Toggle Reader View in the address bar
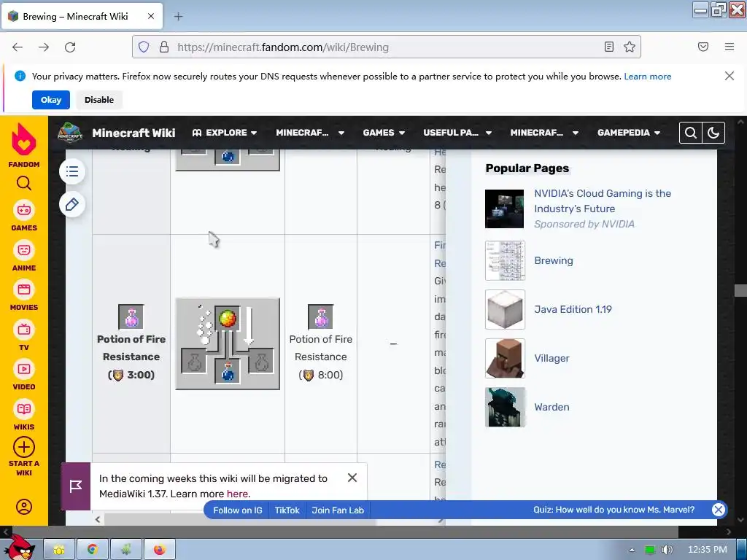The height and width of the screenshot is (560, 747). click(609, 47)
